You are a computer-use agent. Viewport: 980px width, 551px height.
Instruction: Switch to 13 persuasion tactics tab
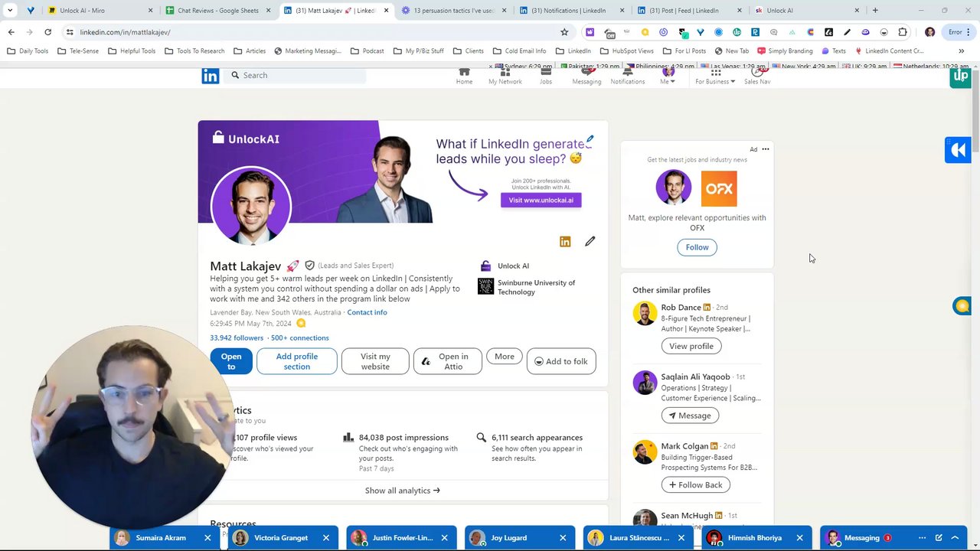point(453,11)
